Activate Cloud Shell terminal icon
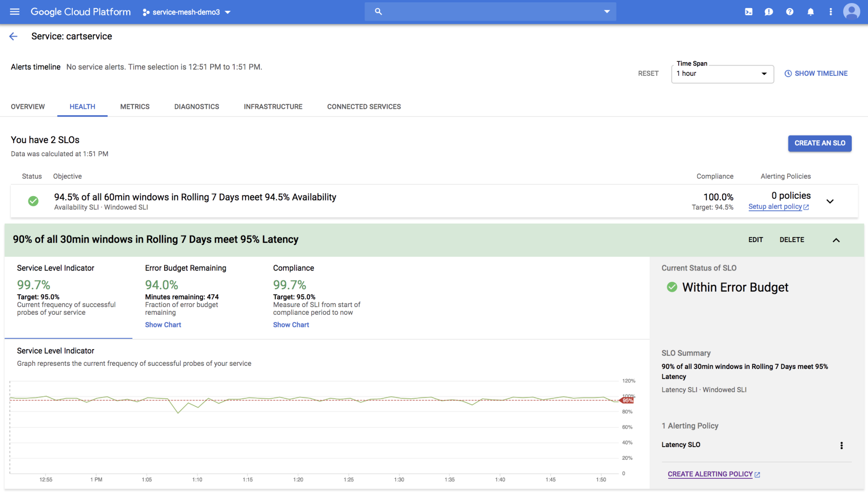Screen dimensions: 868x495 coord(749,12)
